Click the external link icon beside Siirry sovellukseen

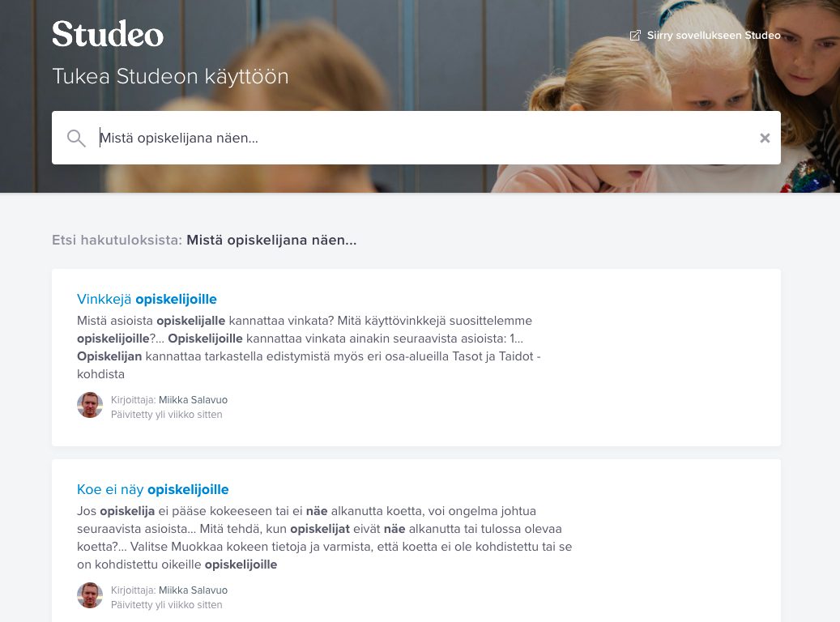click(635, 36)
